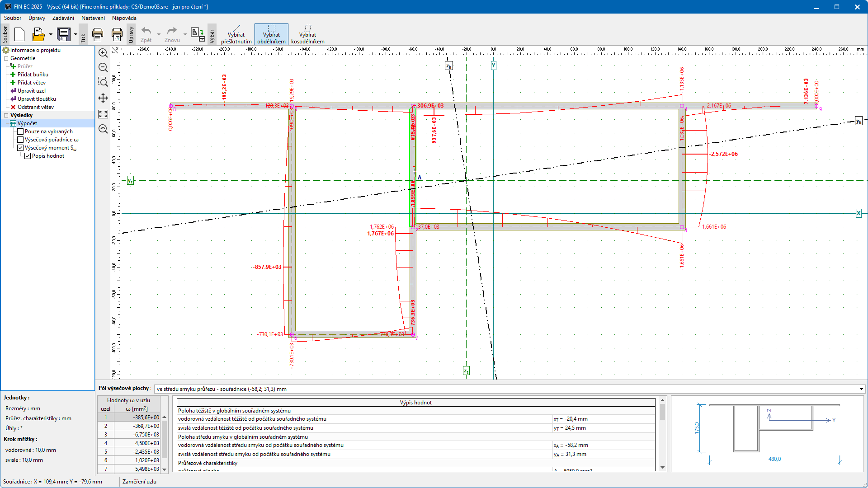Open the Nastavení menu
This screenshot has height=488, width=868.
coord(93,18)
